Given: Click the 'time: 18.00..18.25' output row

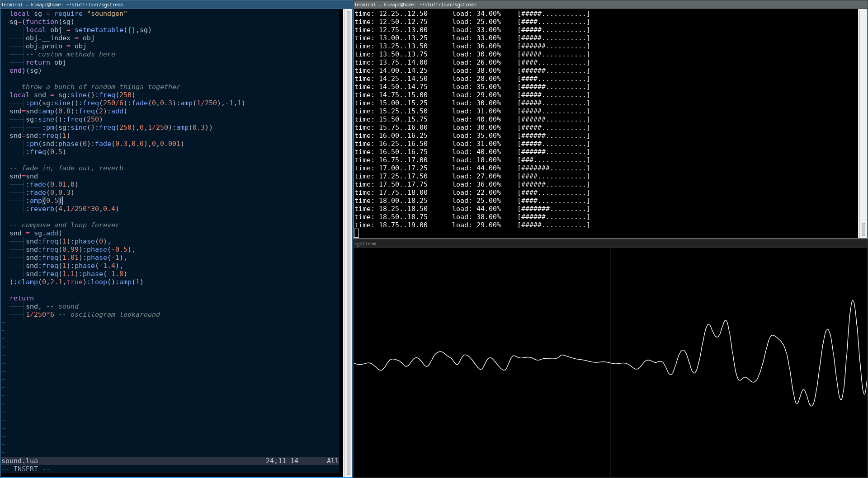Looking at the screenshot, I should (x=472, y=201).
